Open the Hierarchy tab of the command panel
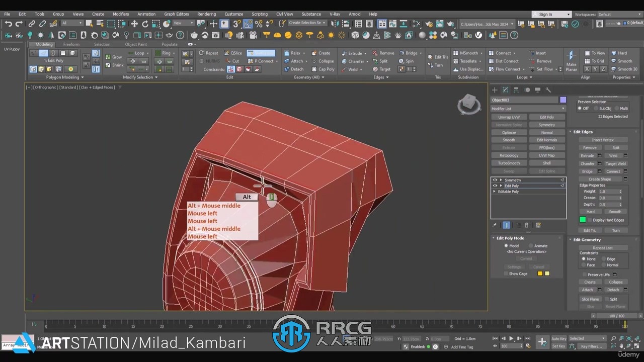 coord(516,90)
